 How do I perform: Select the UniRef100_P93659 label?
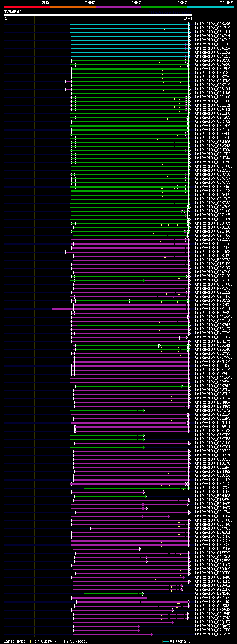click(213, 300)
